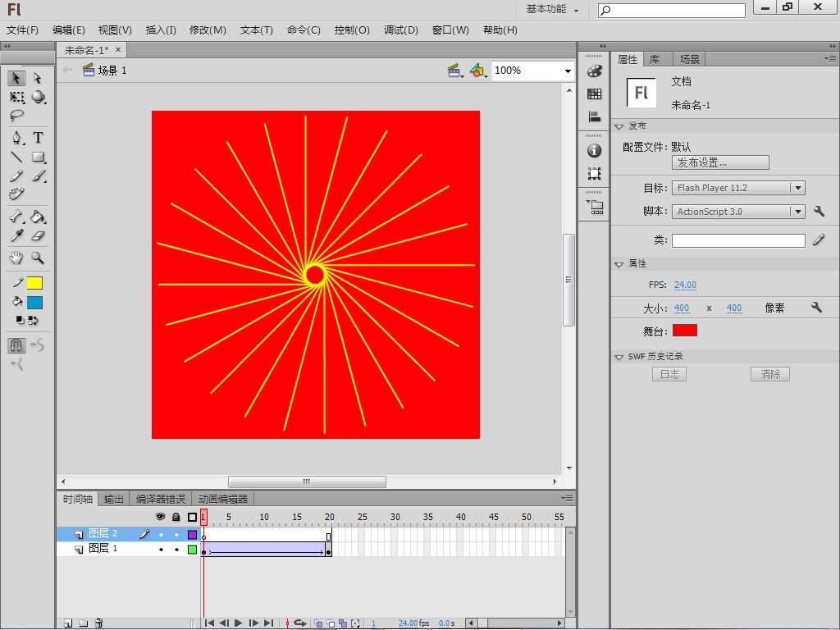This screenshot has height=630, width=840.
Task: Select the Eraser tool
Action: [x=38, y=236]
